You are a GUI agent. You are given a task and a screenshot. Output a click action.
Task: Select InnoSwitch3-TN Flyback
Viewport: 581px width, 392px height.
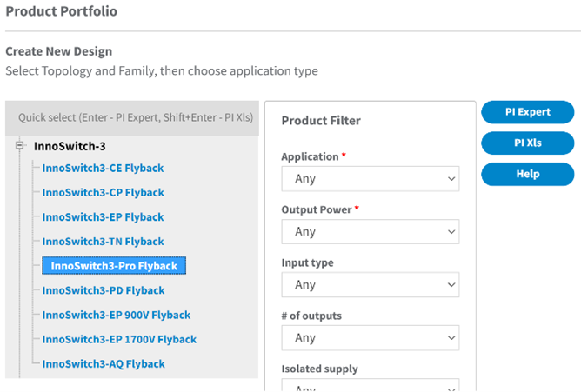tap(103, 242)
